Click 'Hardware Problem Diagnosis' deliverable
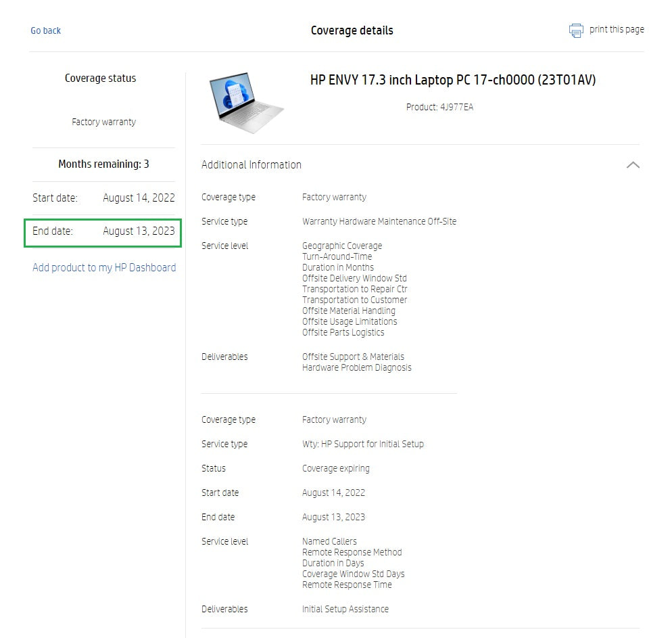672x638 pixels. (356, 368)
